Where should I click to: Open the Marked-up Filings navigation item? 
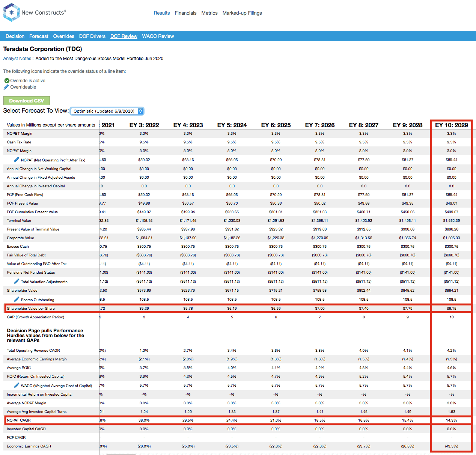242,13
